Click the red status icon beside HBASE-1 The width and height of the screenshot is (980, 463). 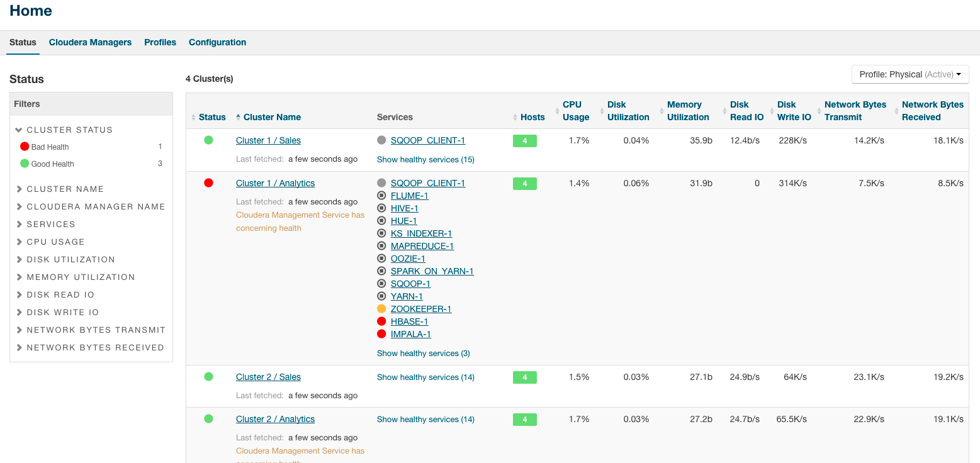[381, 321]
